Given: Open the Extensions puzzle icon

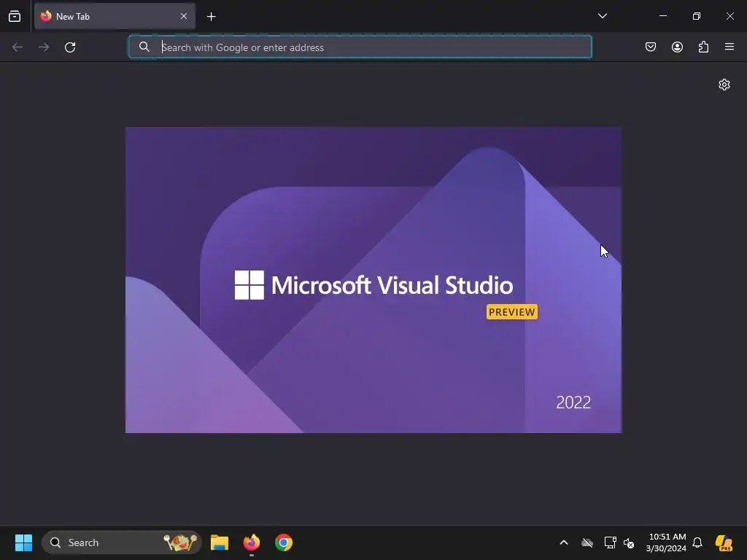Looking at the screenshot, I should click(703, 47).
